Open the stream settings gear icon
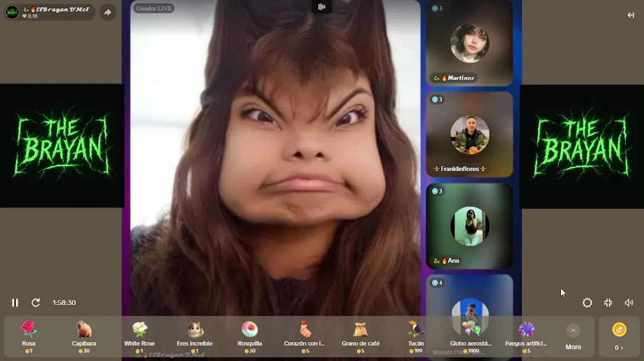This screenshot has width=644, height=361. 587,303
